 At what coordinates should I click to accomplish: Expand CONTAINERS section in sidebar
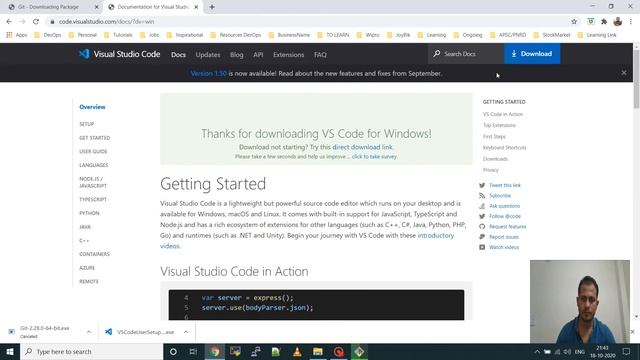94,254
